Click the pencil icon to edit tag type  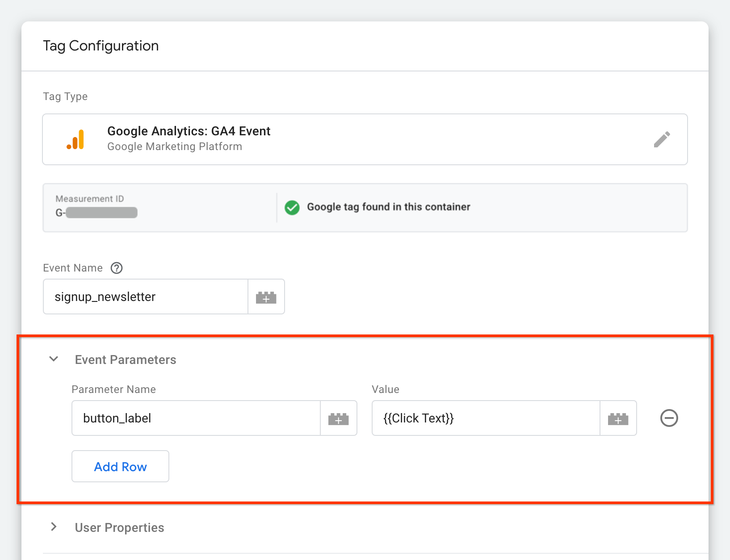pyautogui.click(x=662, y=139)
